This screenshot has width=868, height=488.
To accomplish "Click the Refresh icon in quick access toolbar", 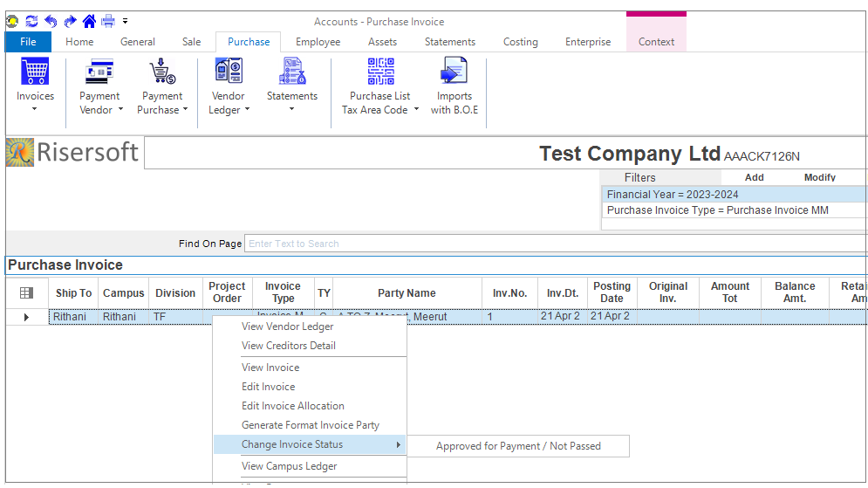I will (31, 21).
